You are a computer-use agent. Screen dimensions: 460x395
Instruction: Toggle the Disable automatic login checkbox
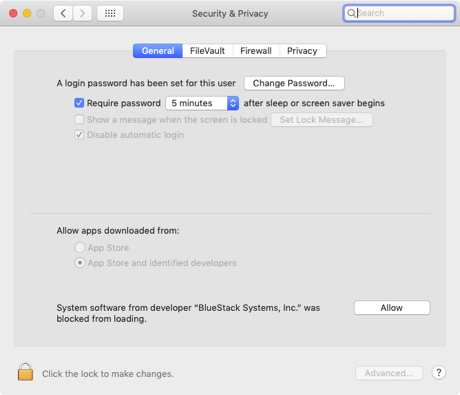coord(79,135)
